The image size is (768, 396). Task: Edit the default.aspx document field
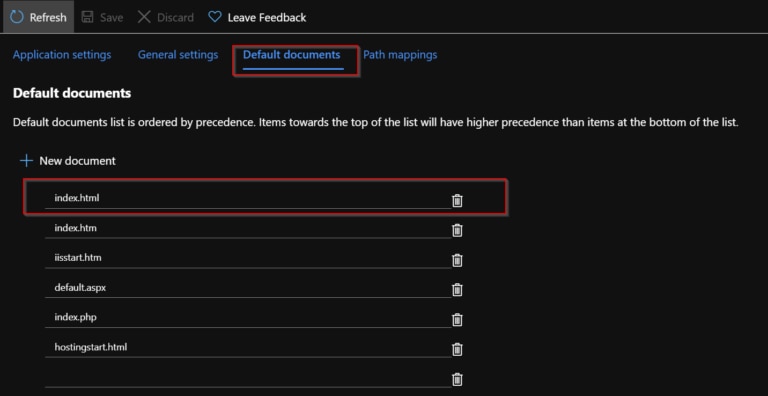248,288
